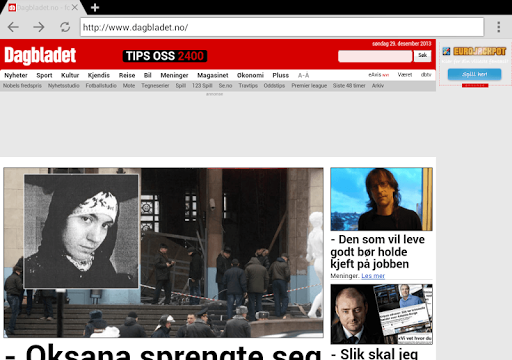The height and width of the screenshot is (360, 512).
Task: Open the Økonomi menu section
Action: point(250,75)
